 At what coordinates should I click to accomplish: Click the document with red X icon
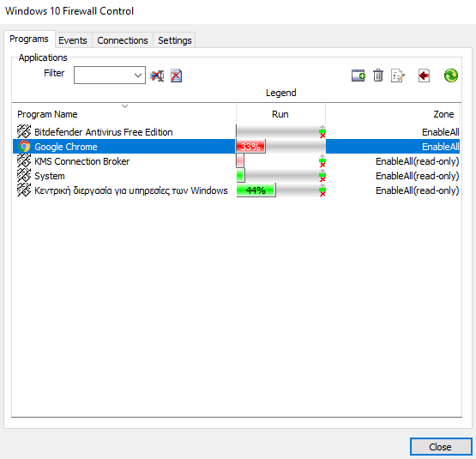176,75
